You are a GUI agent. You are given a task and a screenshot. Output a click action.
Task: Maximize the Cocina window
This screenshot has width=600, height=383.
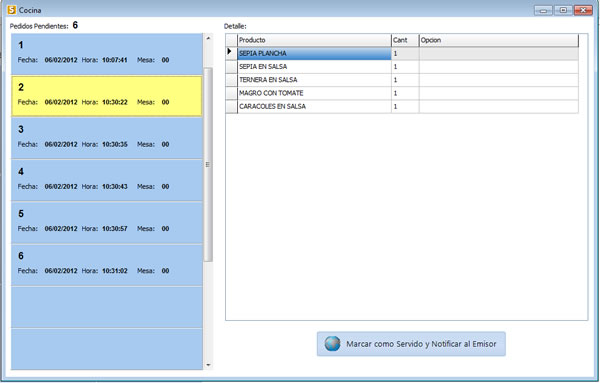(x=563, y=10)
